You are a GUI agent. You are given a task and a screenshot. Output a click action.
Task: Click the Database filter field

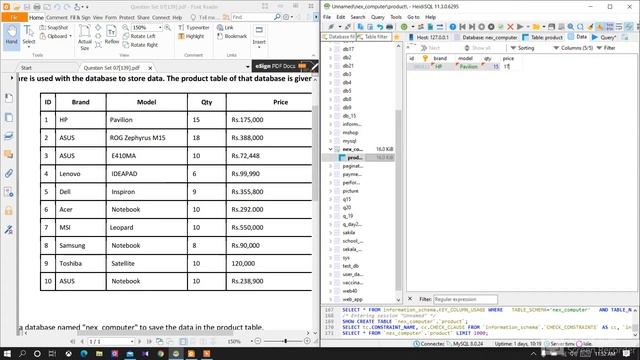[339, 37]
